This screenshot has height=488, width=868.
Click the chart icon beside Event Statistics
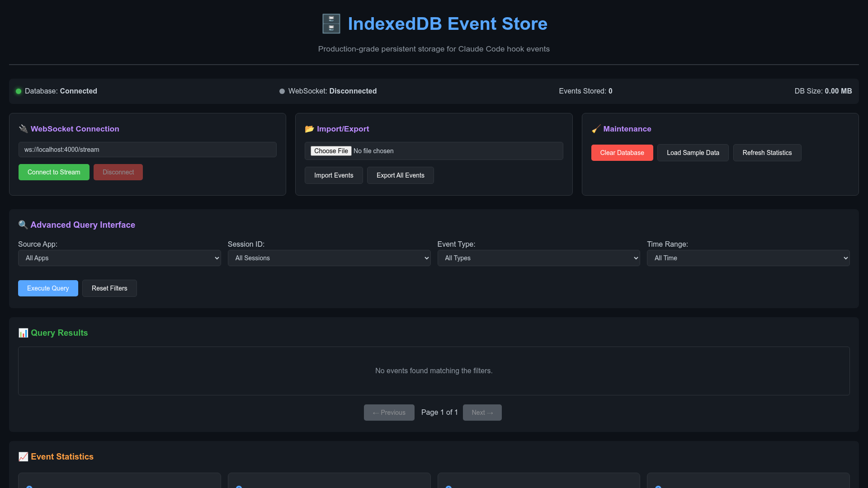(x=23, y=457)
